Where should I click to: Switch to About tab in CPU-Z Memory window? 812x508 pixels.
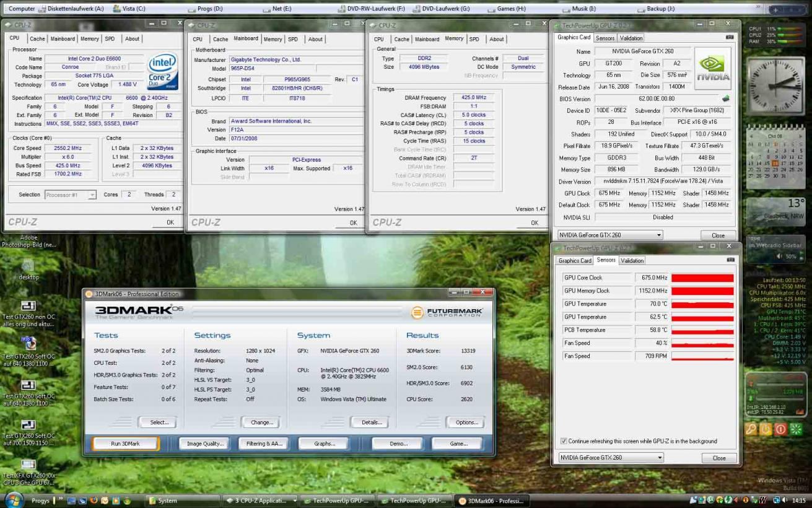pos(497,39)
